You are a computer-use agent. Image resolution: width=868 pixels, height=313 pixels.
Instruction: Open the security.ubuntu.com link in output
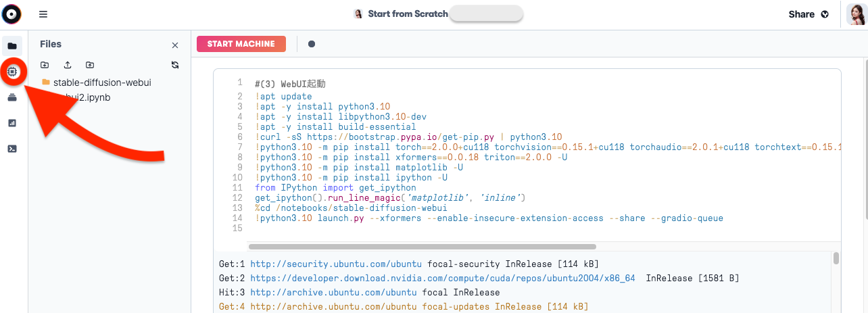coord(336,264)
